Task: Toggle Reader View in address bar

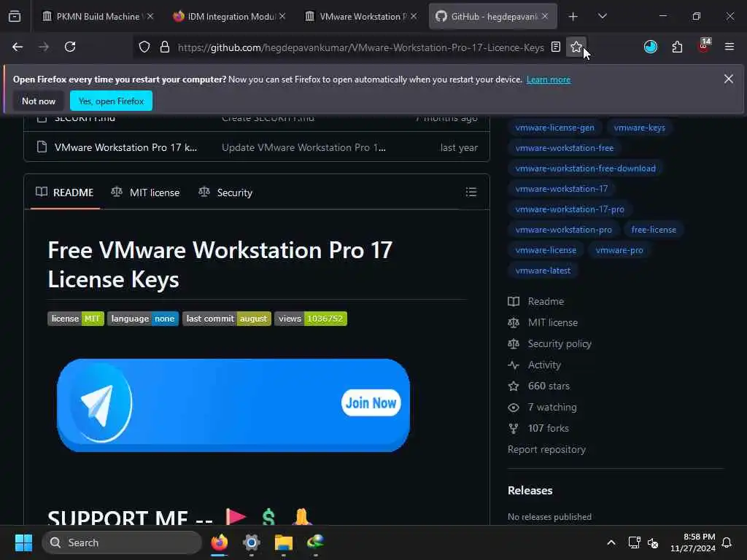Action: point(555,47)
